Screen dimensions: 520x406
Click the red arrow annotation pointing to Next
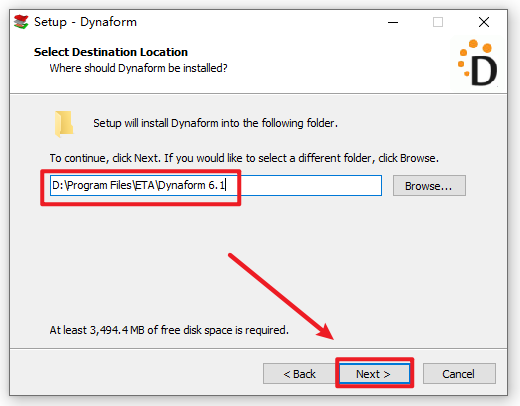[281, 297]
